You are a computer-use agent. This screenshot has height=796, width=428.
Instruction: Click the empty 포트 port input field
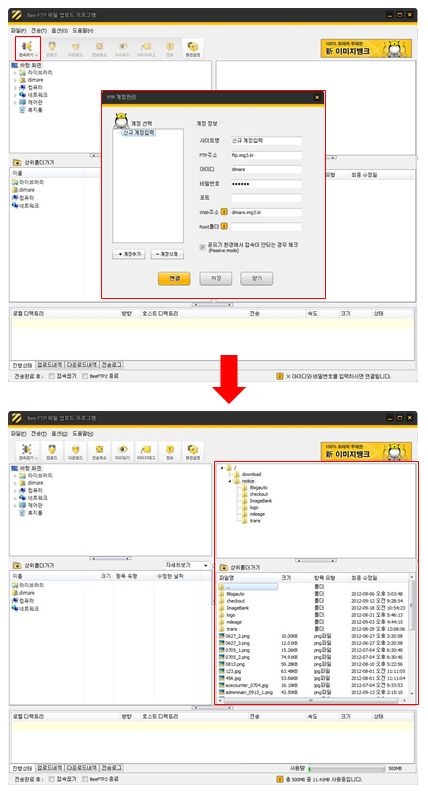pyautogui.click(x=266, y=198)
